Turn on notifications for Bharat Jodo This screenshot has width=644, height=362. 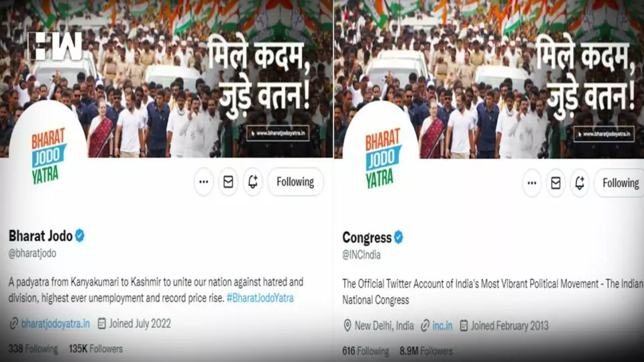click(x=253, y=182)
